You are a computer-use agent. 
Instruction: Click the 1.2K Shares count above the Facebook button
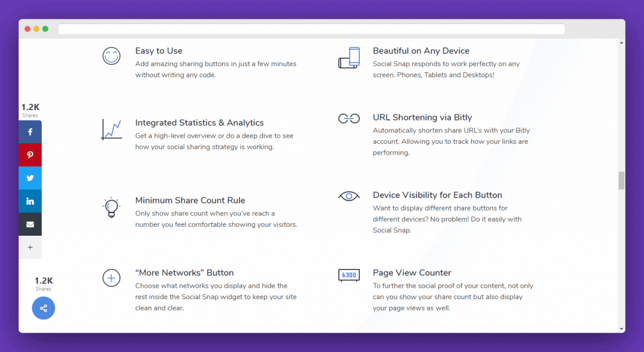(x=30, y=110)
